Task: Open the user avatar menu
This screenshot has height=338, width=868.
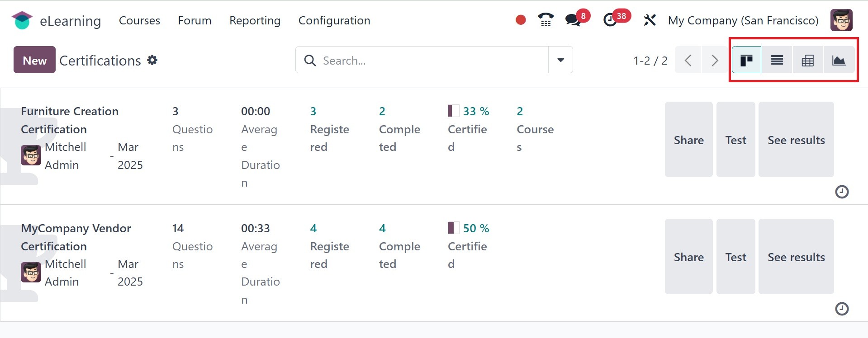Action: coord(841,20)
